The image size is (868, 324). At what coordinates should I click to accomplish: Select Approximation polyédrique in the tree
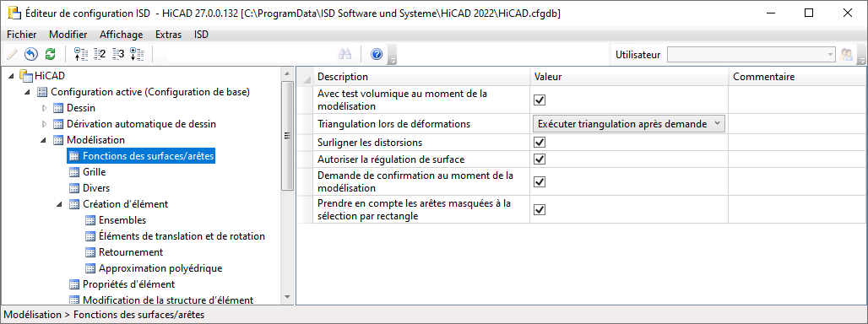tap(160, 268)
